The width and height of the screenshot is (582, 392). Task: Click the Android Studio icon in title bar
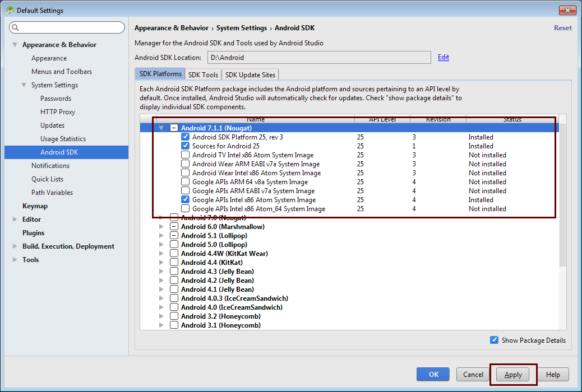pyautogui.click(x=10, y=11)
